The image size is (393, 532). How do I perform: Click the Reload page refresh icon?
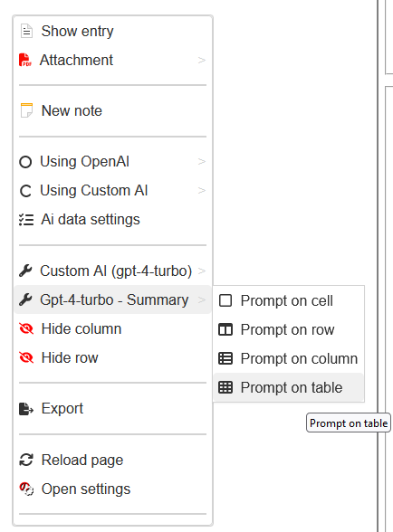point(26,460)
